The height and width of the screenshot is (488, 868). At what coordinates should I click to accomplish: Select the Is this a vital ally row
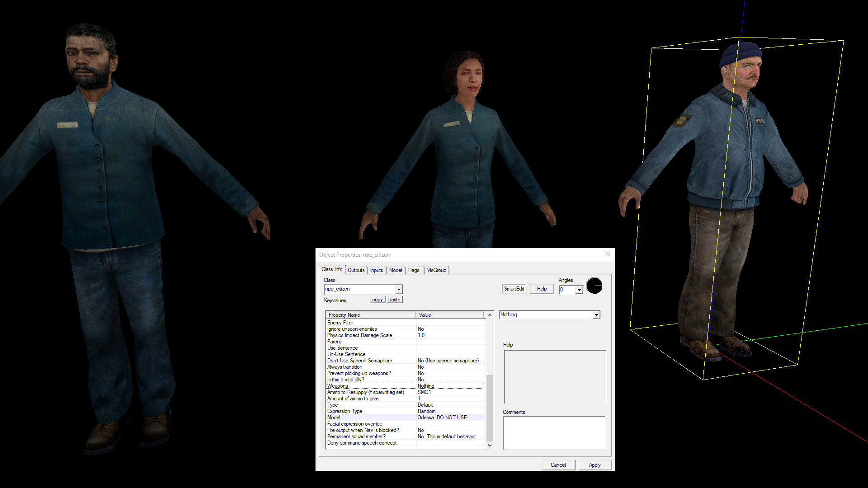405,380
